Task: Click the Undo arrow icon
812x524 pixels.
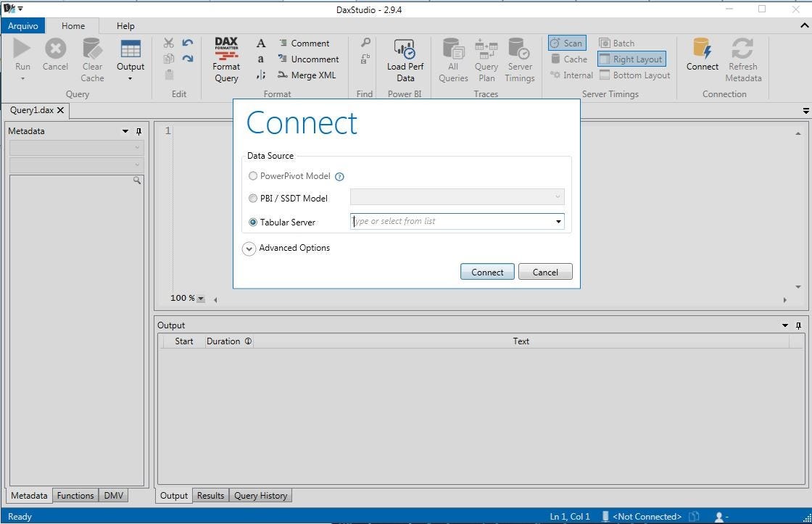Action: (188, 43)
